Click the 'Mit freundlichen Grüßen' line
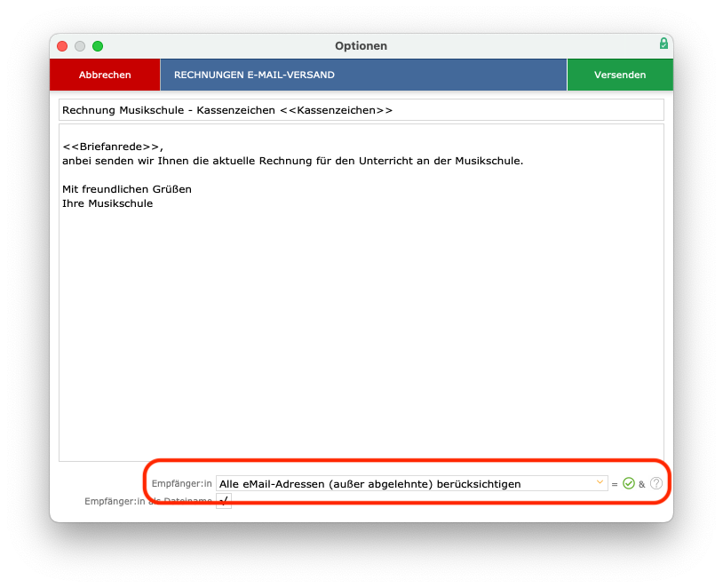 [x=127, y=189]
